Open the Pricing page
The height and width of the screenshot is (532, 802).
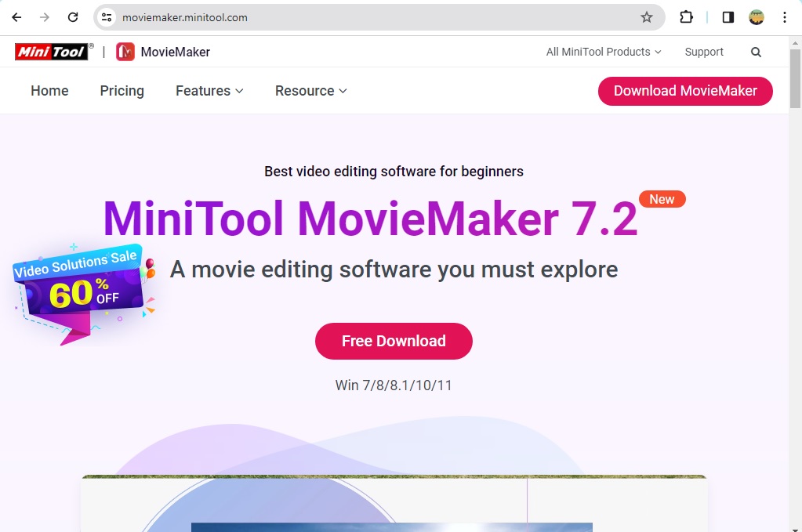[122, 91]
